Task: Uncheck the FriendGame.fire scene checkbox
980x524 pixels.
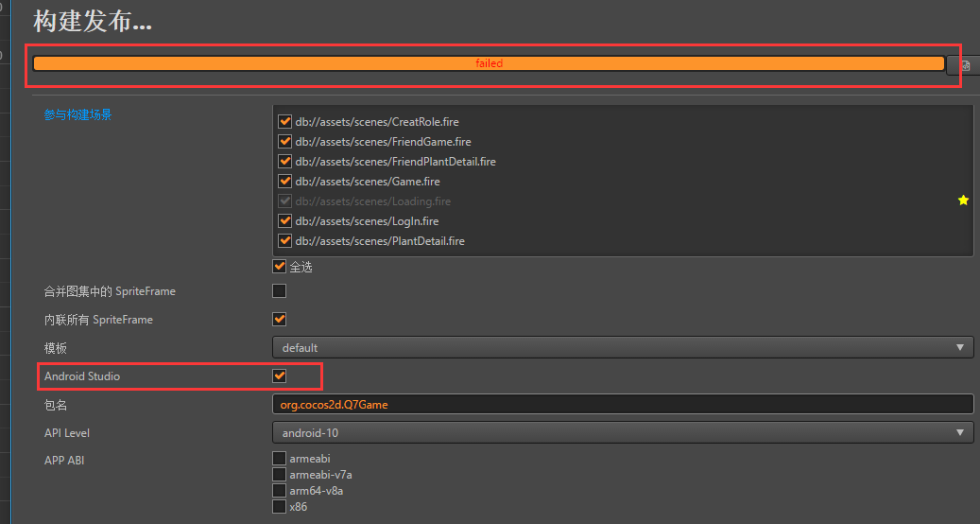Action: (x=285, y=141)
